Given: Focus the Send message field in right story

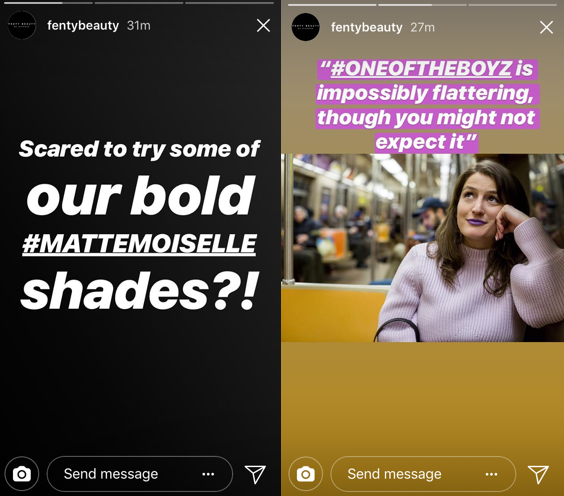Looking at the screenshot, I should [423, 474].
